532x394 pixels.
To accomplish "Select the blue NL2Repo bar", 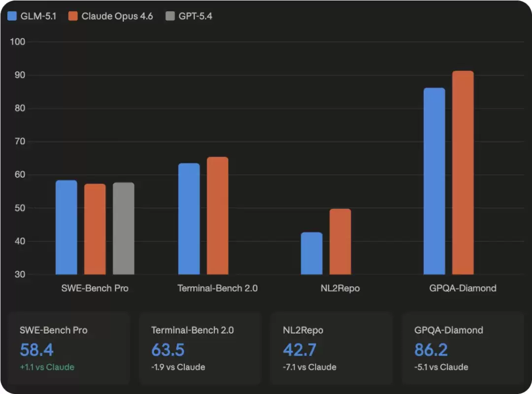I will pos(312,254).
